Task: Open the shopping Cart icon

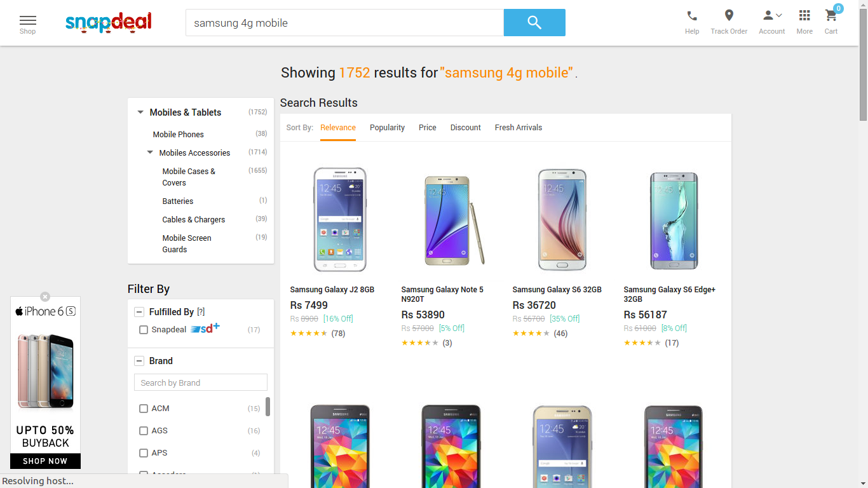Action: [x=831, y=17]
